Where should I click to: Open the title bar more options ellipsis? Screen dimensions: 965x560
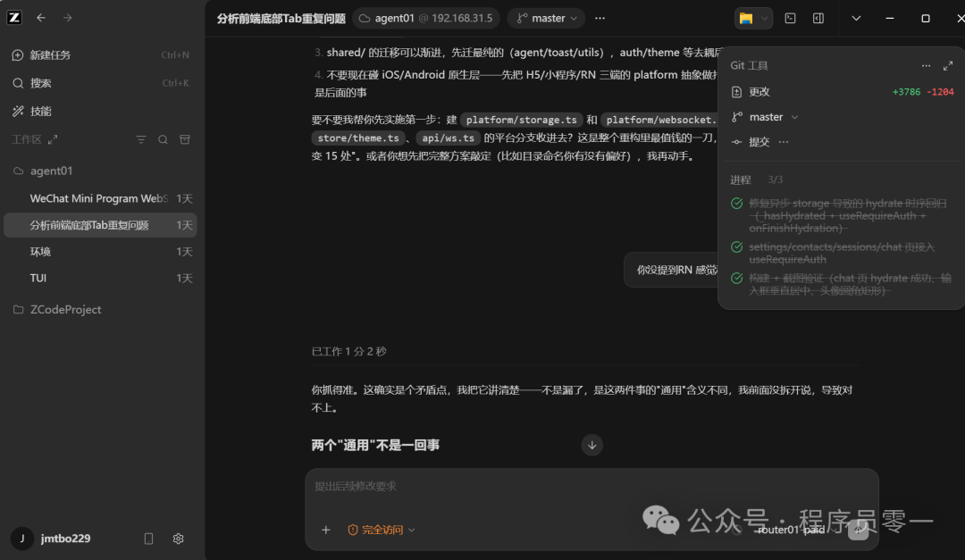point(600,19)
